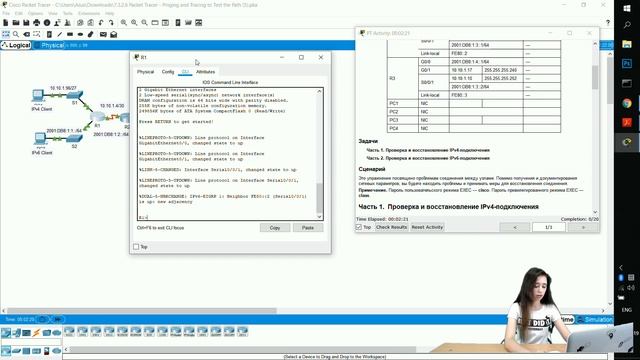
Task: Go to previous instruction page button
Action: 515,227
